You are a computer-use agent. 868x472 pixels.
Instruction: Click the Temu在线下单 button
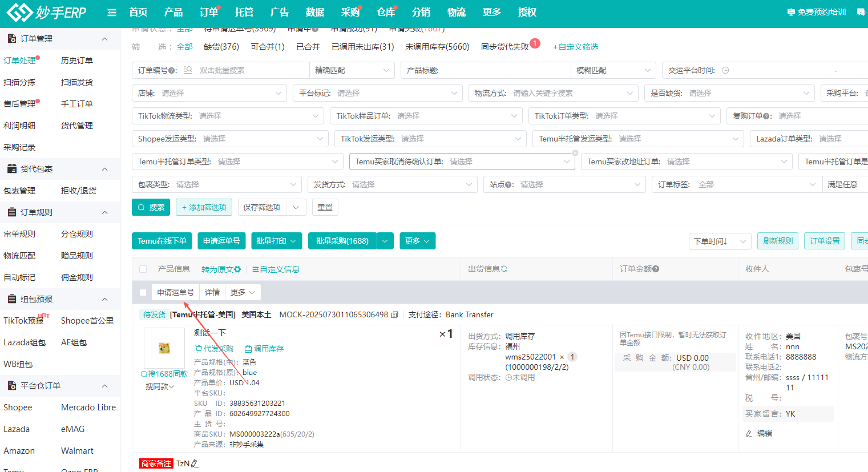coord(162,241)
